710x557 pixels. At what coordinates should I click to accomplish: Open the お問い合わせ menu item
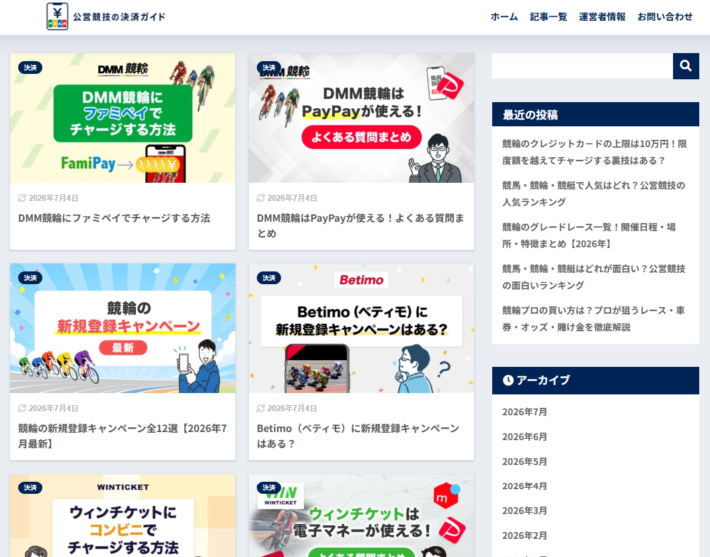(x=665, y=17)
